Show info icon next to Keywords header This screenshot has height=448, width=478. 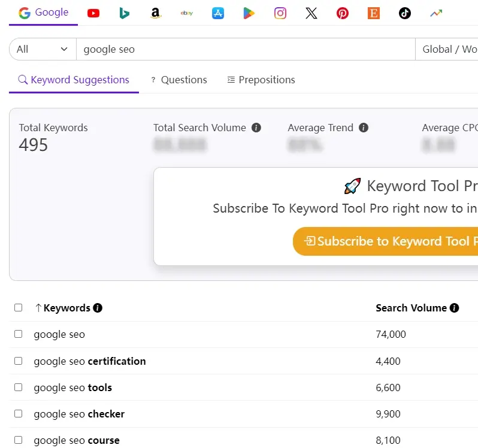[x=98, y=308]
